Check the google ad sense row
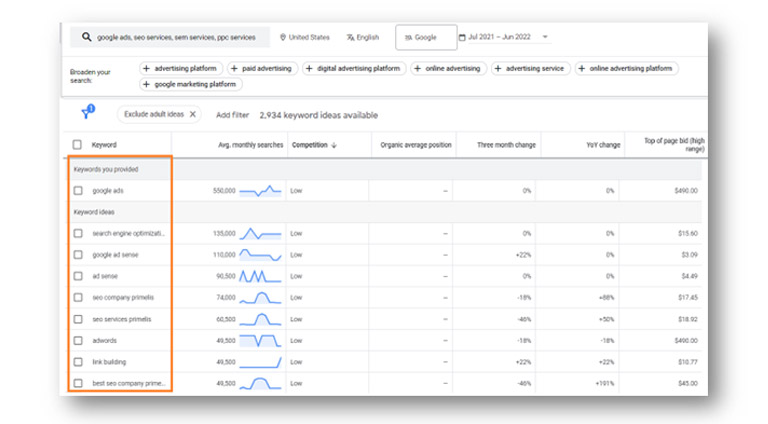Viewport: 768px width, 424px height. point(78,255)
